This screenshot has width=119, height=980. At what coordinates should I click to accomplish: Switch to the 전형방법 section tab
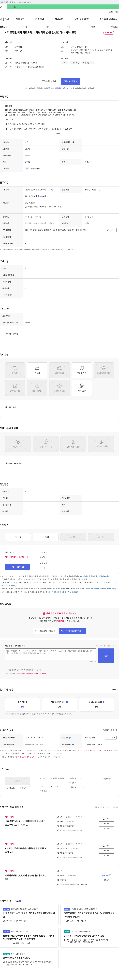pyautogui.click(x=92, y=27)
